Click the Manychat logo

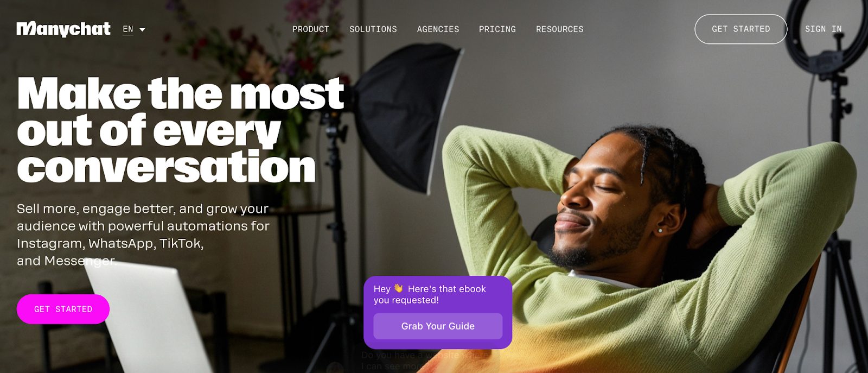click(63, 29)
